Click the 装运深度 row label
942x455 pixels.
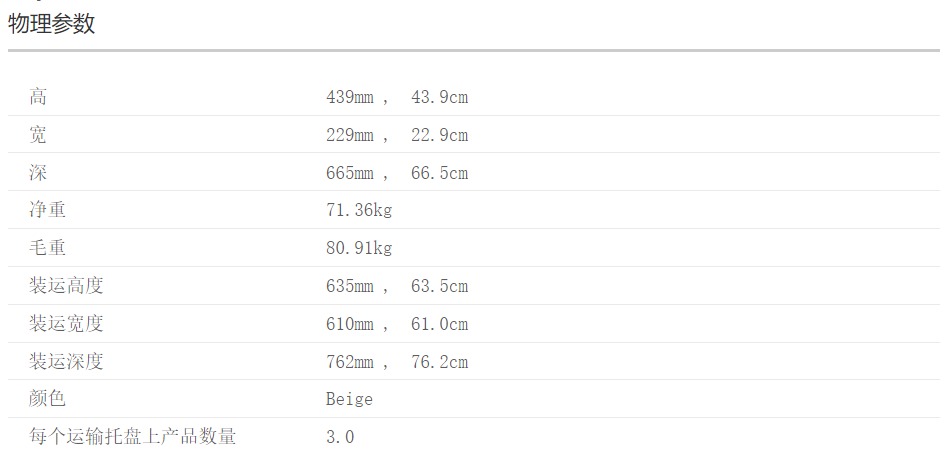click(x=66, y=361)
